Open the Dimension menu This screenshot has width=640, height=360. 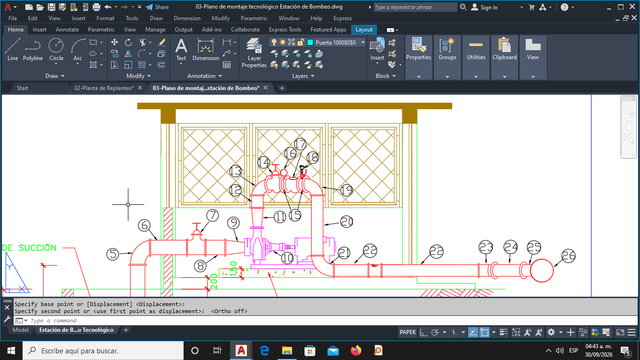pos(187,18)
